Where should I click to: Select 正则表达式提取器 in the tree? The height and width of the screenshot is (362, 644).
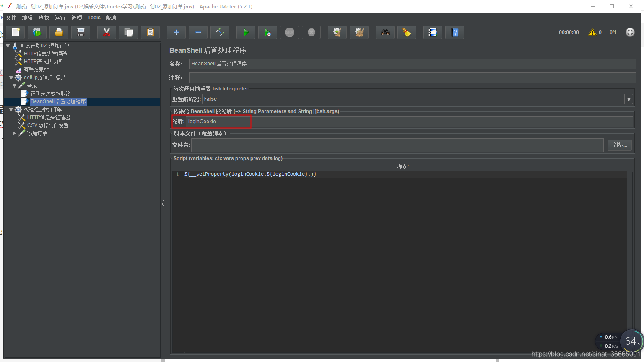pyautogui.click(x=50, y=93)
